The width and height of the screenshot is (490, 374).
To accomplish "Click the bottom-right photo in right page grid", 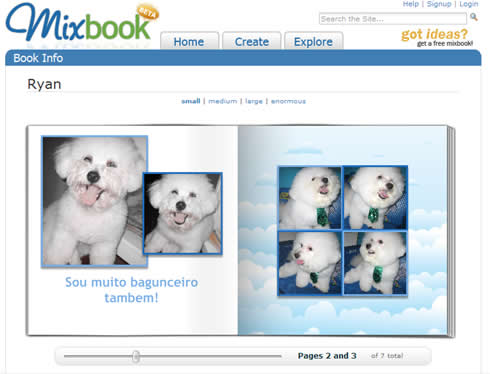I will click(375, 263).
